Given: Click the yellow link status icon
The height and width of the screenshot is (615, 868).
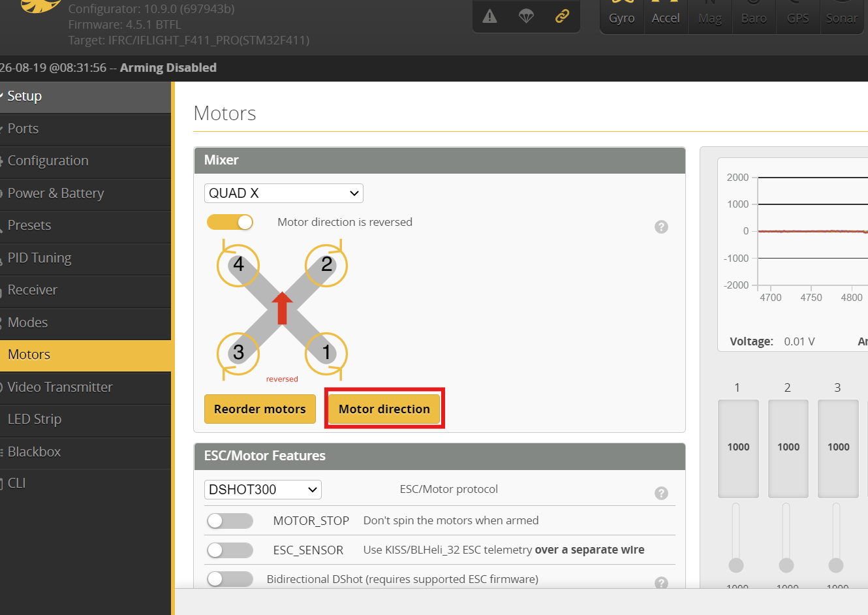Looking at the screenshot, I should [562, 16].
